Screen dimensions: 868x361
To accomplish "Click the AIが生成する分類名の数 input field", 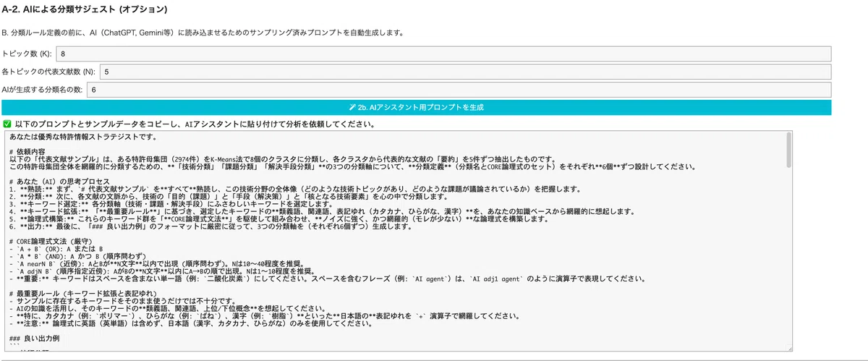I will (x=459, y=89).
